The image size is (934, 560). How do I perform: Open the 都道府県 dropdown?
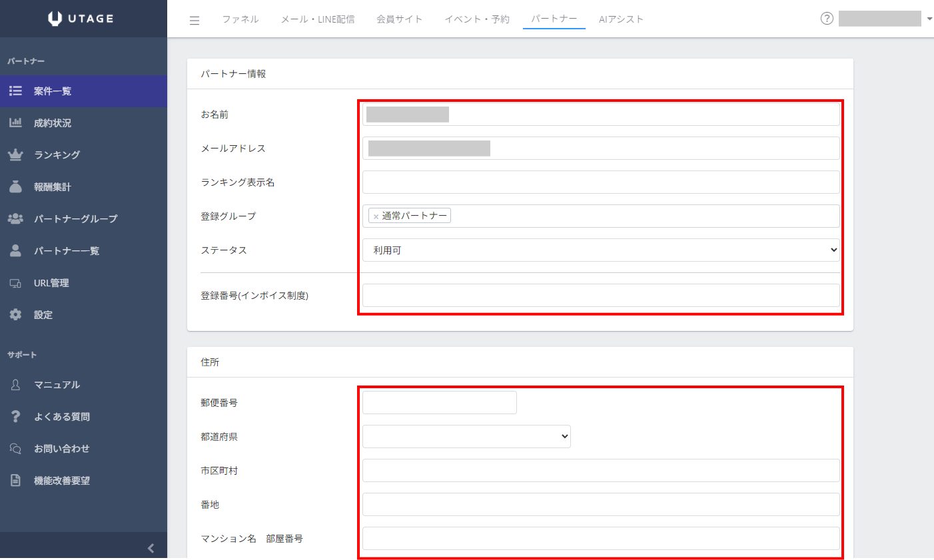[x=466, y=437]
